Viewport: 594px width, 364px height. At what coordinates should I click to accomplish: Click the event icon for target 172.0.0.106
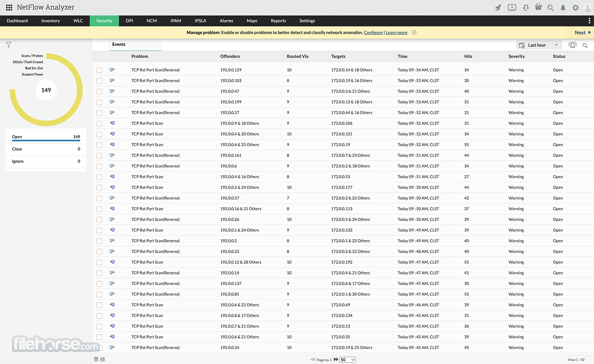click(112, 123)
